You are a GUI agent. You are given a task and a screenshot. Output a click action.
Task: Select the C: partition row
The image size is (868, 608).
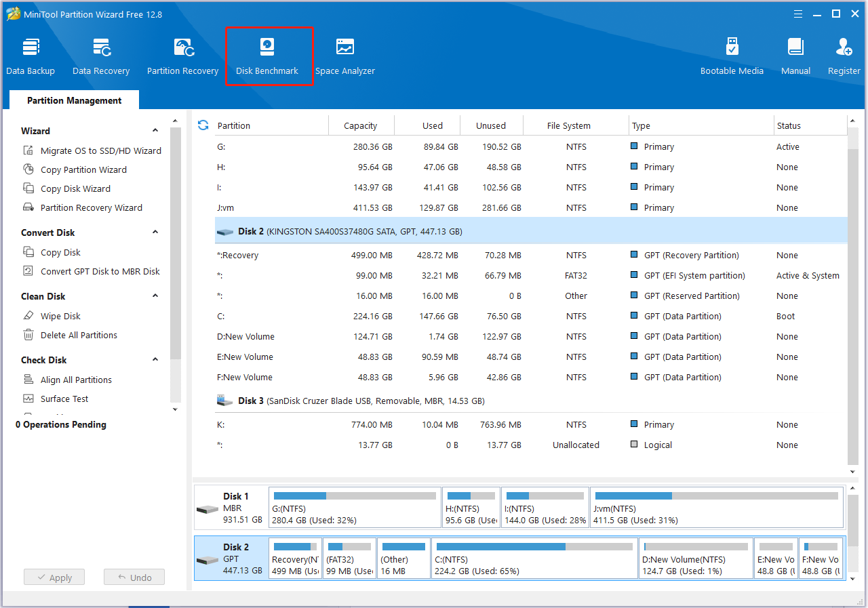click(531, 316)
